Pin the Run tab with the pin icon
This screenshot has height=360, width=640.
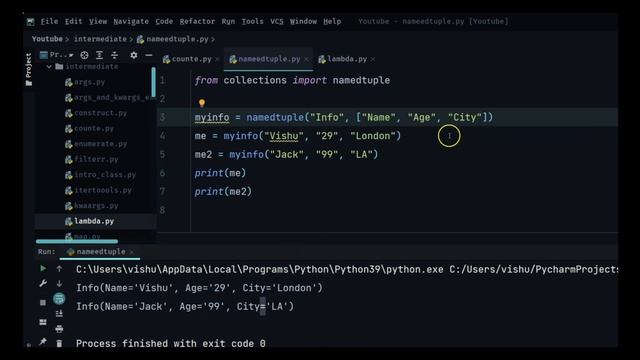(x=43, y=342)
